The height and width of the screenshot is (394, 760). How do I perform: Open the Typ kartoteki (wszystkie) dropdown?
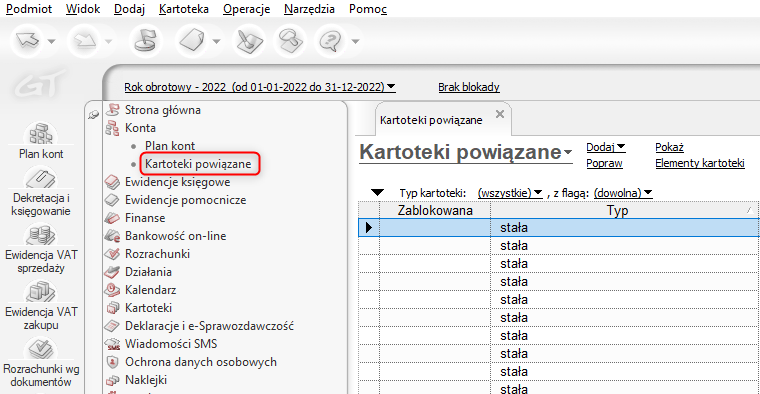point(510,193)
